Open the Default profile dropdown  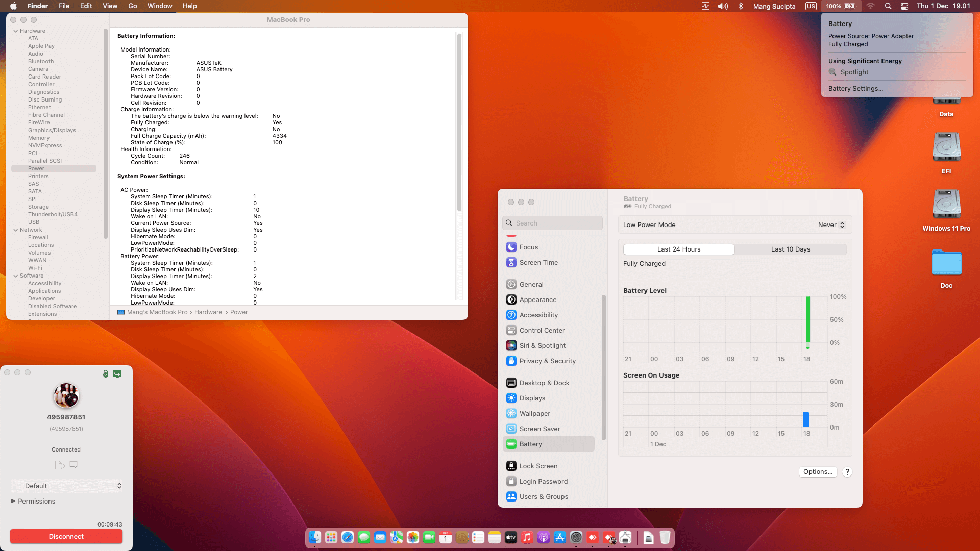point(66,486)
